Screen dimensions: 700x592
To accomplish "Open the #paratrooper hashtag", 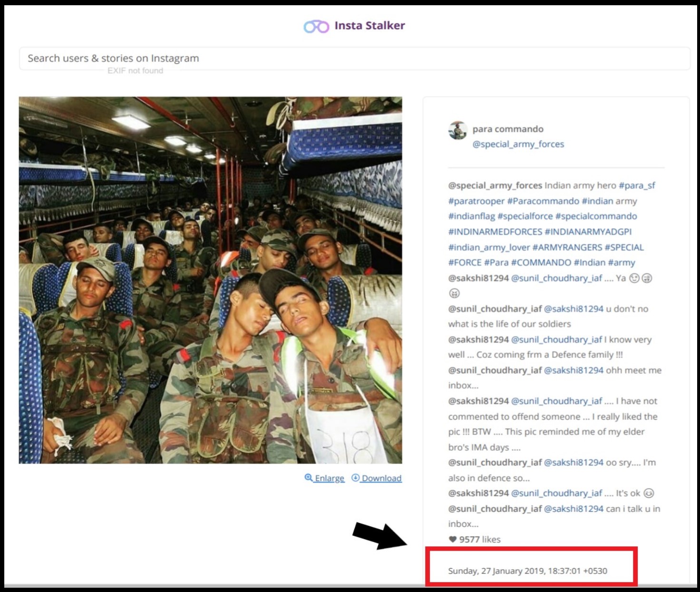I will 476,201.
